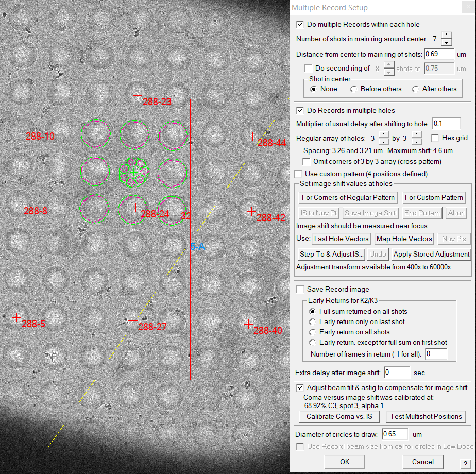Click navigator marker 288-40 on image
Viewport: 476px width, 474px height.
click(248, 324)
